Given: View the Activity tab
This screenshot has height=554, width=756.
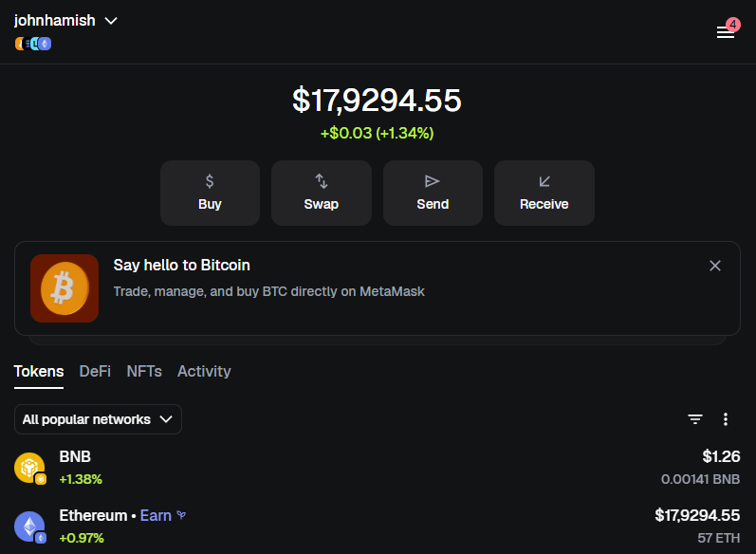Looking at the screenshot, I should 204,371.
